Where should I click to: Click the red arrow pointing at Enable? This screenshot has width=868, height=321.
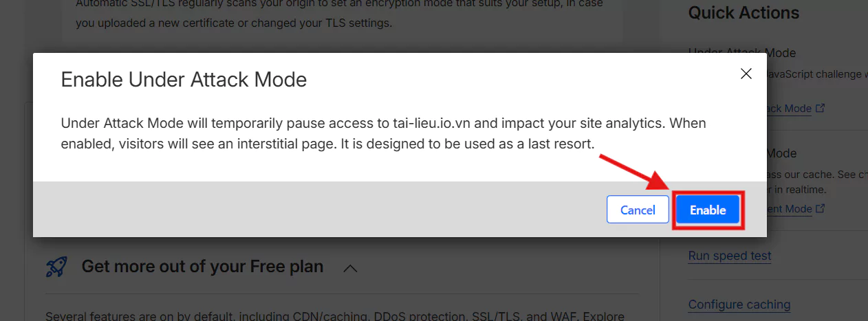(633, 173)
